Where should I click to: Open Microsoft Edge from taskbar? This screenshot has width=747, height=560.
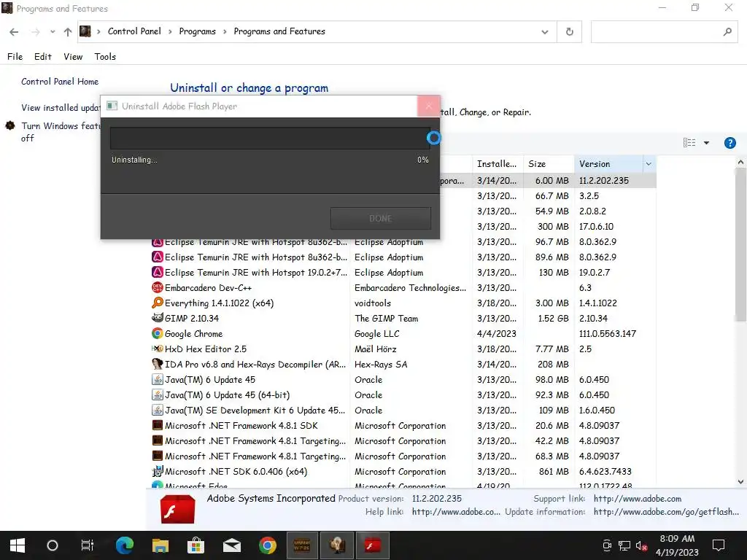125,545
